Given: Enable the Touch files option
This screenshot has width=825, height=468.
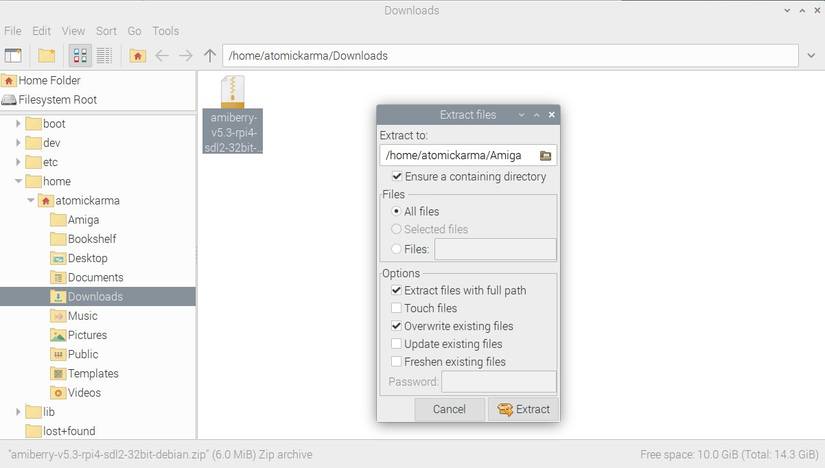Looking at the screenshot, I should point(396,308).
